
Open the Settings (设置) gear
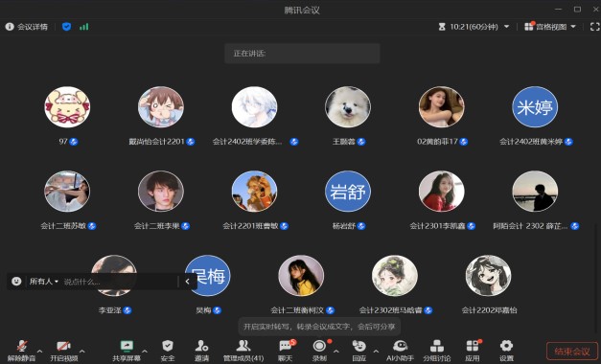click(506, 350)
